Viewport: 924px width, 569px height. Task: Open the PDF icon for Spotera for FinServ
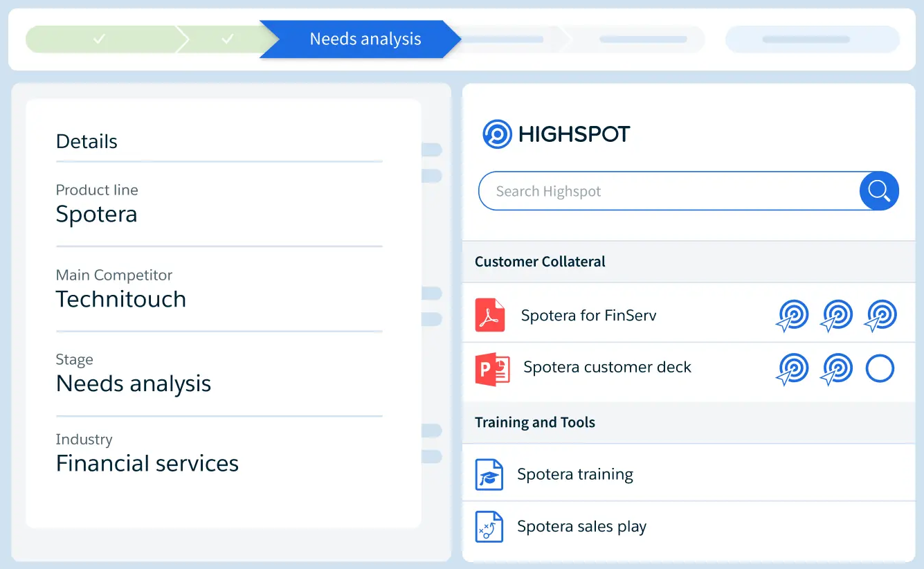(x=490, y=315)
